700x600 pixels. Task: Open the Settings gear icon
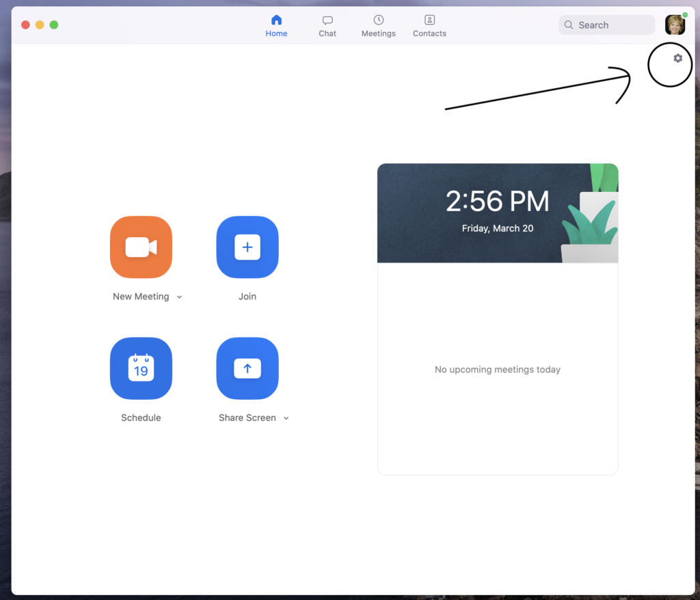click(677, 58)
